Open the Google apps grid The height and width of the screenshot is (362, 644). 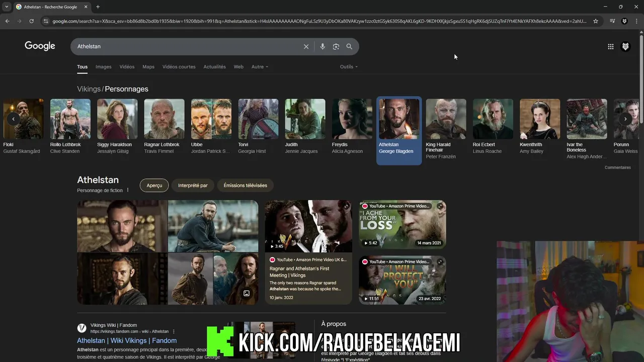pyautogui.click(x=610, y=46)
